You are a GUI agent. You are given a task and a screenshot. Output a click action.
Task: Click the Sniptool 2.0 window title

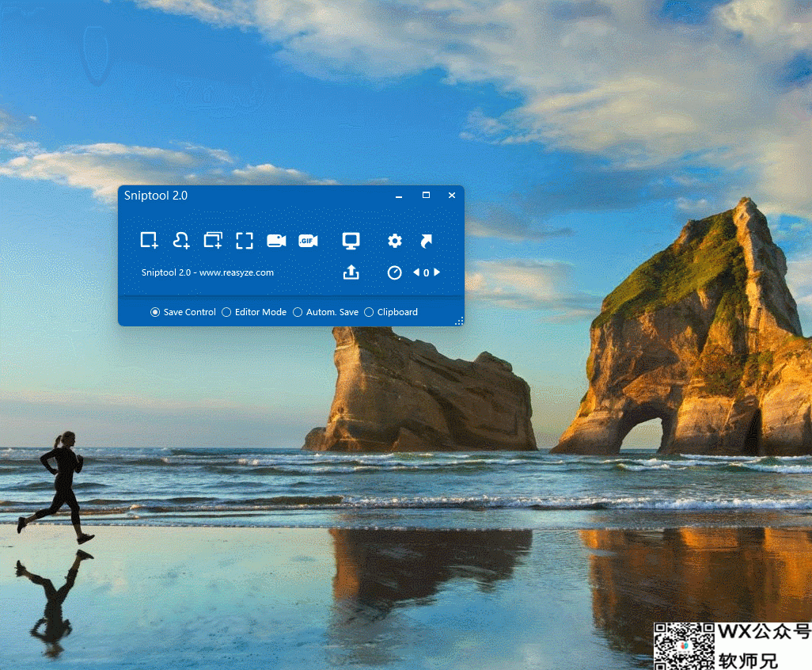point(156,196)
